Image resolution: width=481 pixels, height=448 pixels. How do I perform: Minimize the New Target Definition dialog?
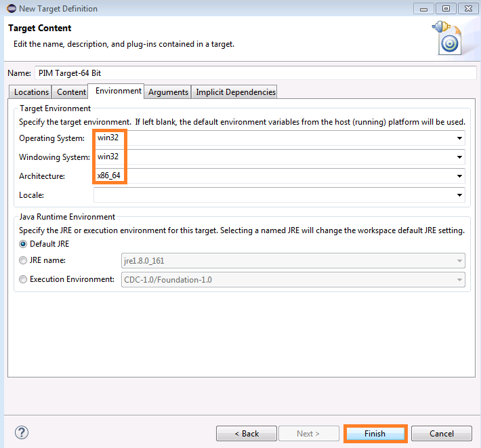[x=423, y=9]
